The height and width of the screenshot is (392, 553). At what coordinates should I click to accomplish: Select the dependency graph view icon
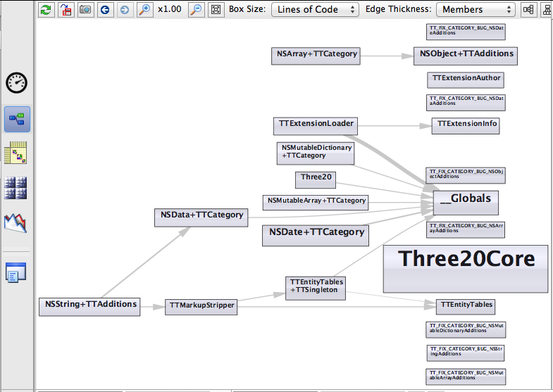point(17,119)
